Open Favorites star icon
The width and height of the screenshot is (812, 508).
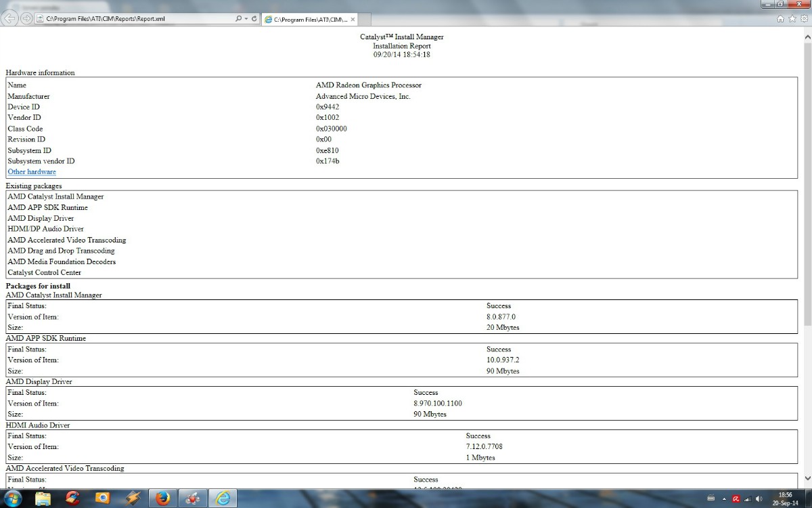click(792, 19)
